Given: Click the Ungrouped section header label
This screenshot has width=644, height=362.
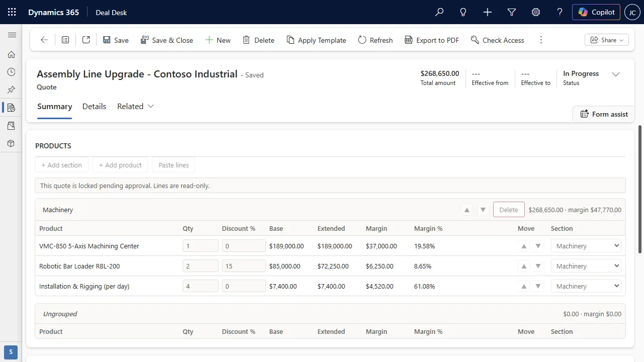Looking at the screenshot, I should point(60,314).
